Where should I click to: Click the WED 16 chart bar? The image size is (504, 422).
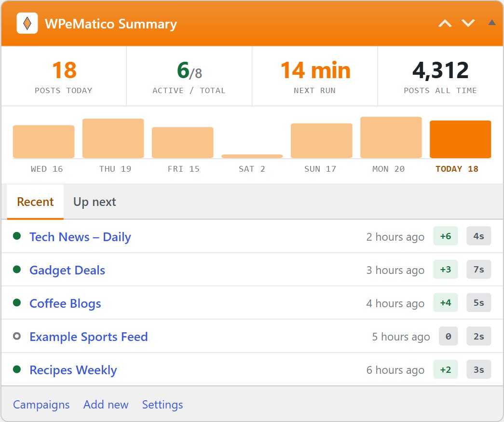[44, 142]
